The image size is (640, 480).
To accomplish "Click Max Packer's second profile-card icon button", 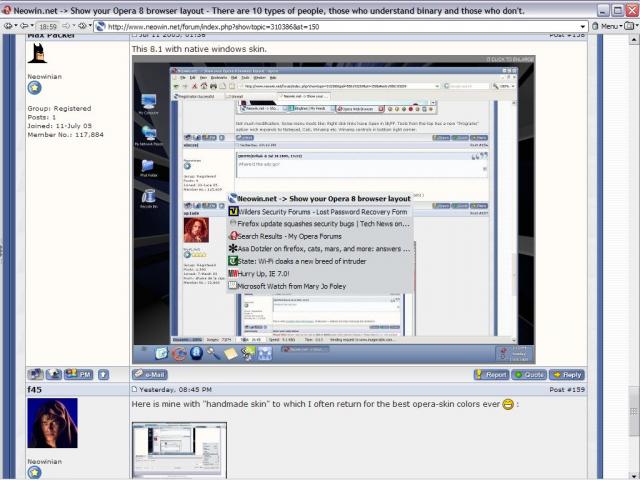I will click(53, 374).
